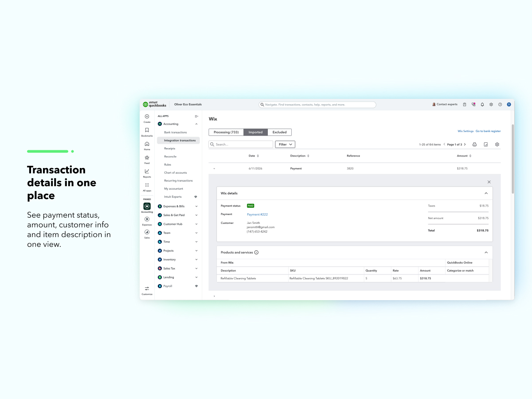This screenshot has width=532, height=399.
Task: Click Go to bank register link
Action: pyautogui.click(x=488, y=131)
